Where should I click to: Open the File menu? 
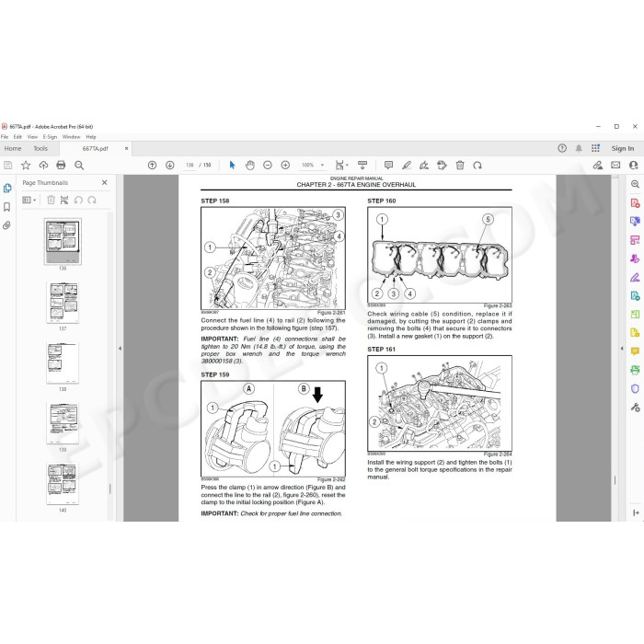[5, 137]
